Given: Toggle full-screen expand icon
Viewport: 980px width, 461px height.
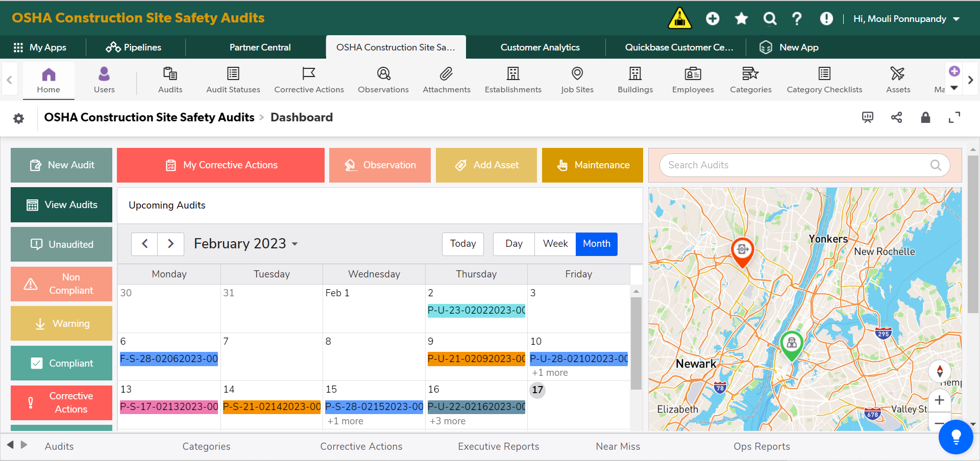Looking at the screenshot, I should tap(954, 117).
